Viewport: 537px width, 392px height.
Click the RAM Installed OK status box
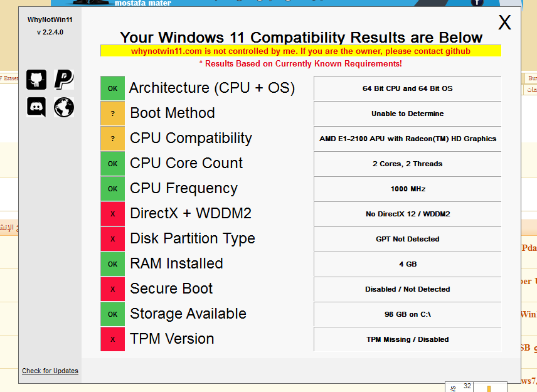pyautogui.click(x=113, y=264)
